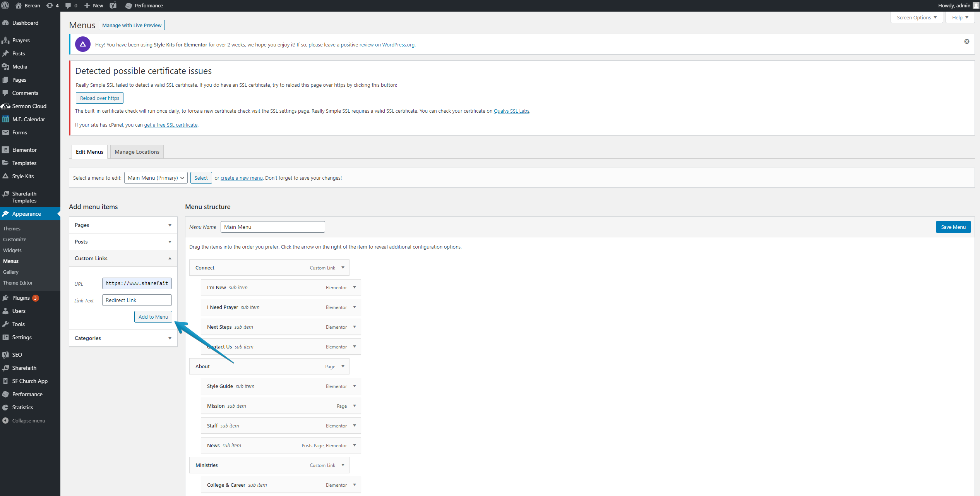Expand the Connect menu item options

click(x=343, y=268)
